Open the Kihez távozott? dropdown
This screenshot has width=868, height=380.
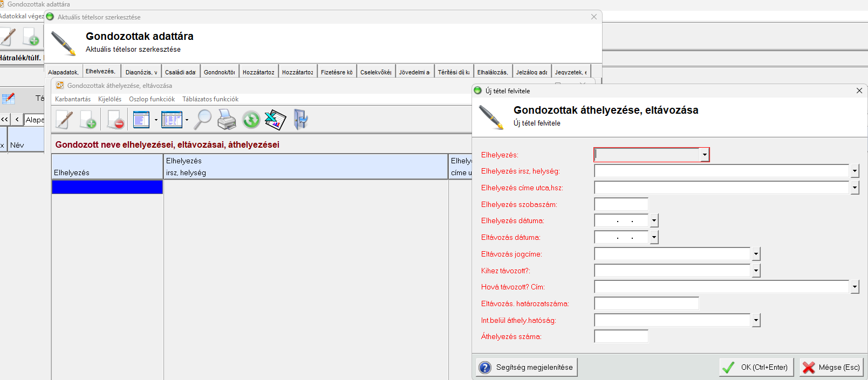click(x=756, y=271)
